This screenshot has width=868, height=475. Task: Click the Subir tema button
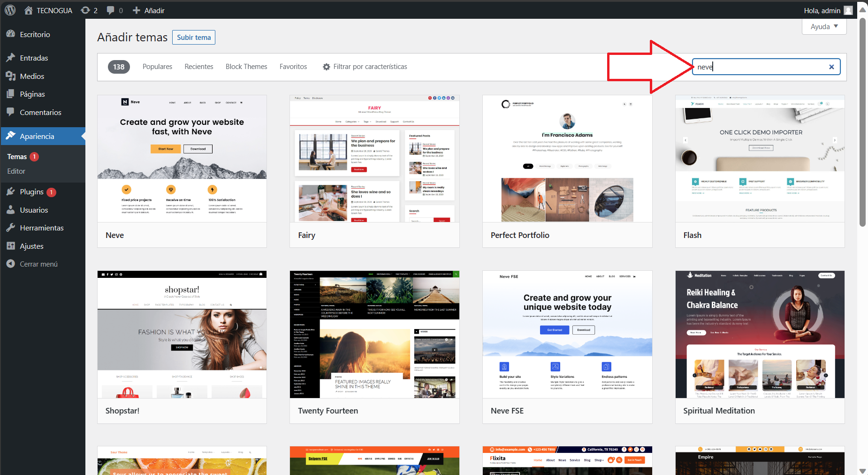click(x=194, y=37)
